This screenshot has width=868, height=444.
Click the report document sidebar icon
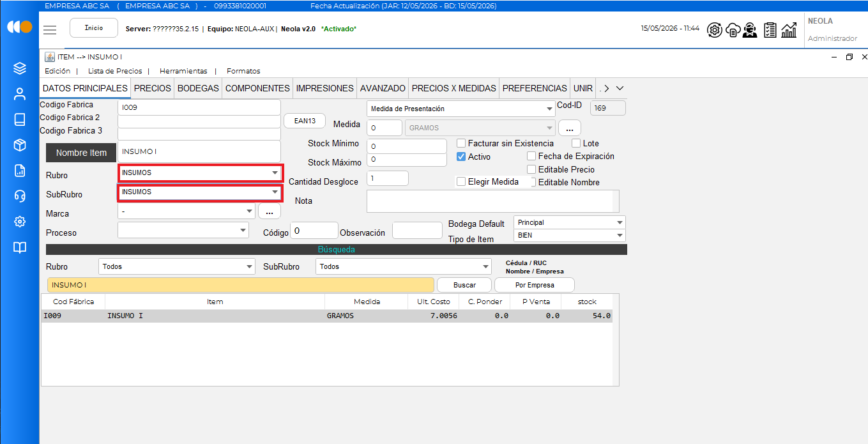[20, 171]
